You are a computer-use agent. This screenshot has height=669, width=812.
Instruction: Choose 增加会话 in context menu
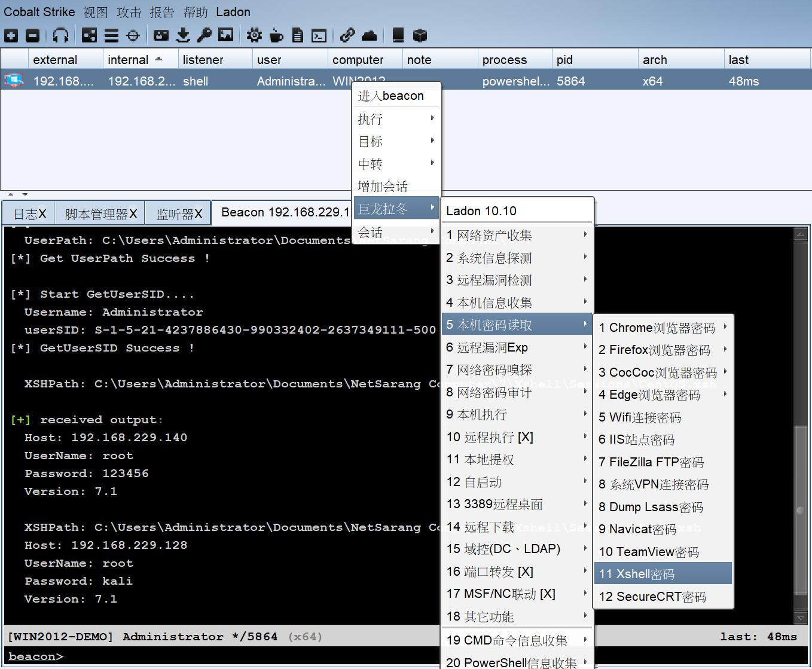pyautogui.click(x=397, y=186)
